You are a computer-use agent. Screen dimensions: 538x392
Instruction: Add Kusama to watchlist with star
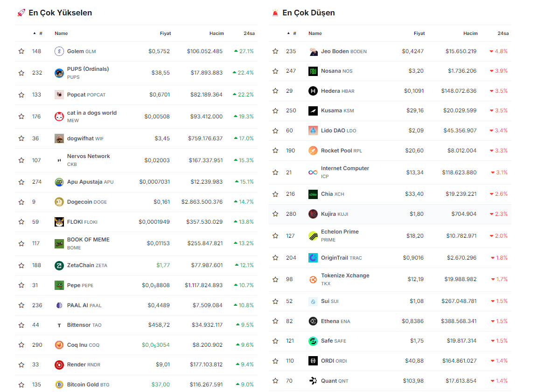[x=275, y=111]
